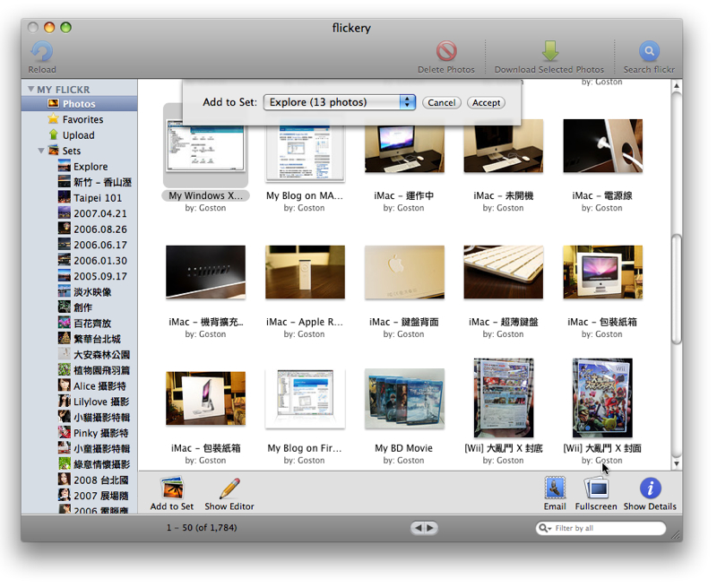
Task: Click the 1 - 50 (of 1,784) text
Action: (202, 528)
